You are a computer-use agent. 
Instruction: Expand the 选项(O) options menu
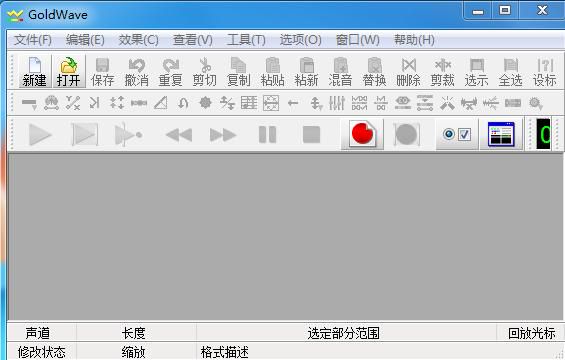tap(301, 40)
